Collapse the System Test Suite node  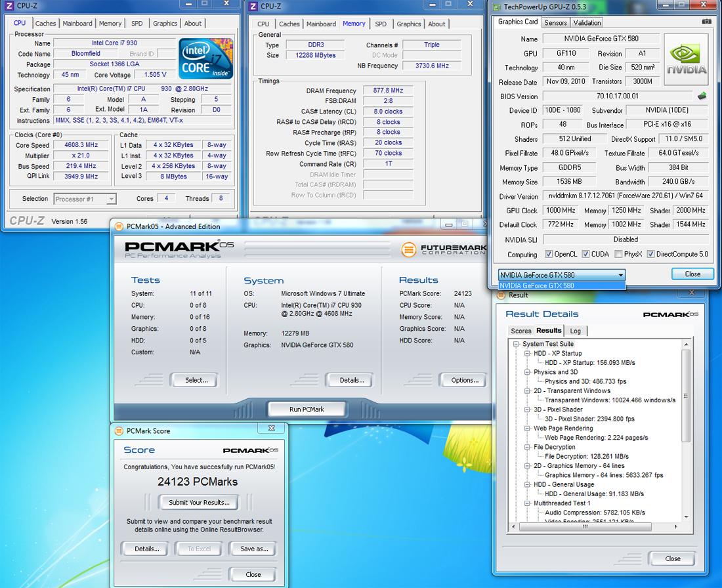pos(516,344)
